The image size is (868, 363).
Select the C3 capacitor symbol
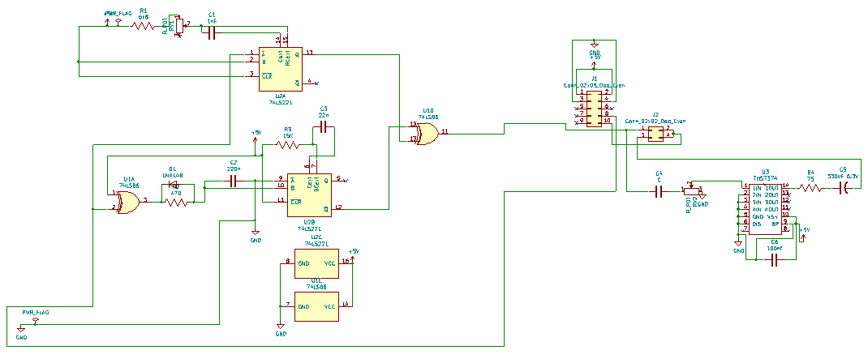(324, 128)
